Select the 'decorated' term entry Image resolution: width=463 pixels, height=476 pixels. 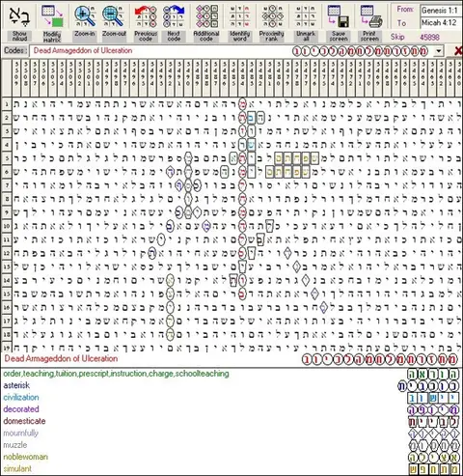(x=21, y=409)
